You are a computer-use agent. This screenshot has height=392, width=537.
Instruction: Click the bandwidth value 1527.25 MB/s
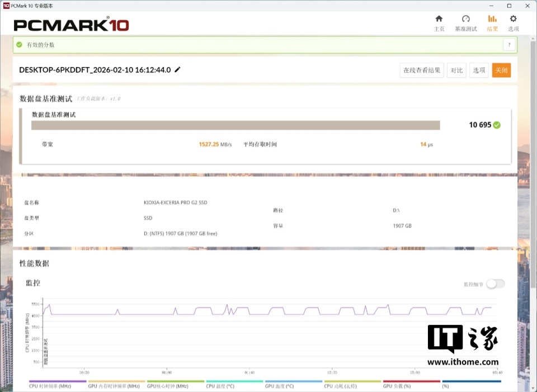215,144
